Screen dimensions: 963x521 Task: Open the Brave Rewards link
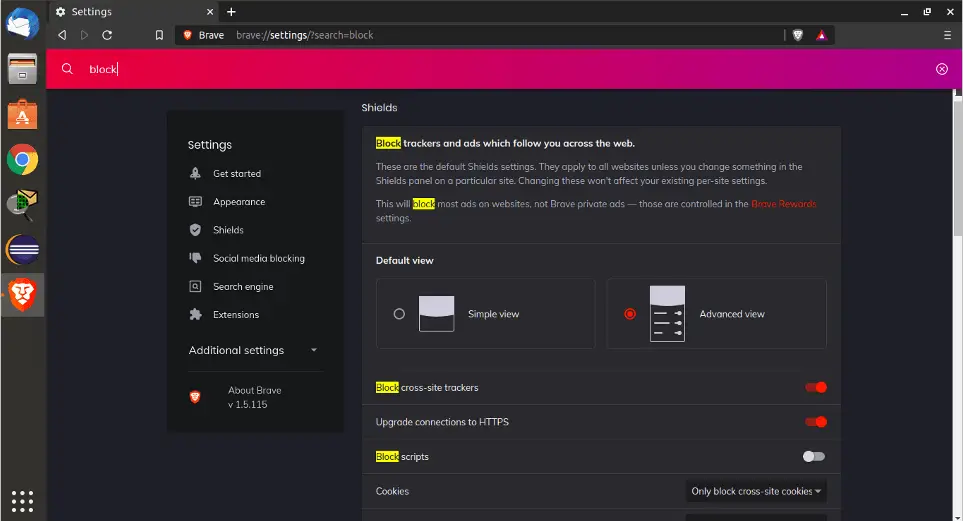[784, 204]
